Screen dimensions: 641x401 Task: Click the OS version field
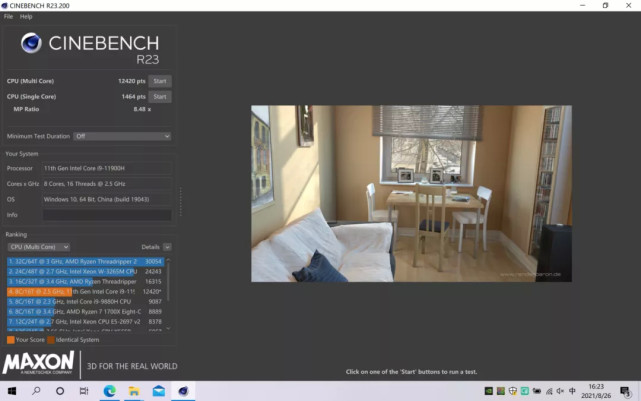pos(107,199)
